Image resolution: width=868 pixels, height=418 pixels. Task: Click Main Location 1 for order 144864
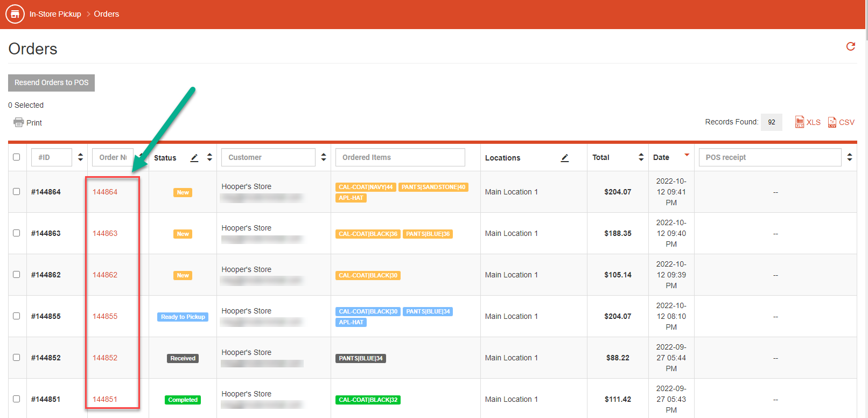pos(512,192)
